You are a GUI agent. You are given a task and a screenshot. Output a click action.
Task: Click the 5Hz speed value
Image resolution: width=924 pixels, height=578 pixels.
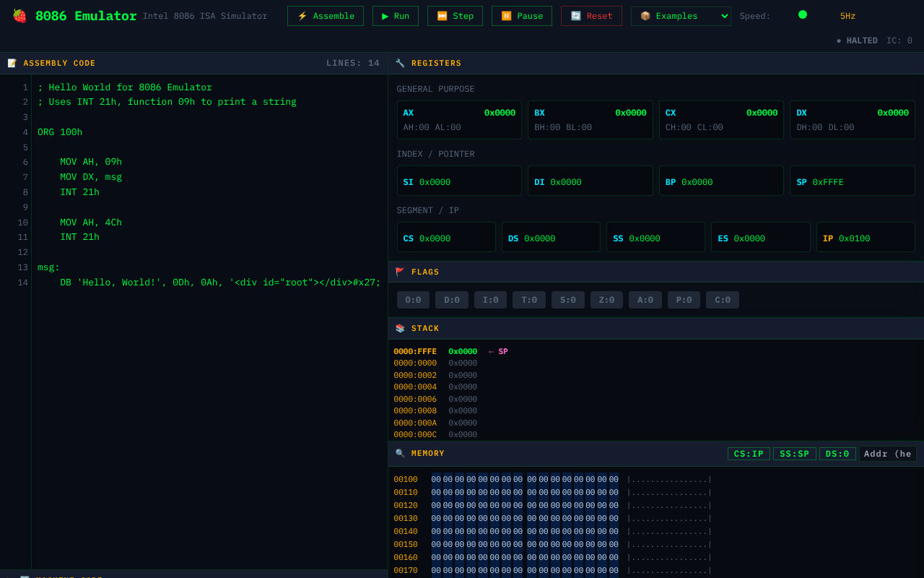coord(847,16)
